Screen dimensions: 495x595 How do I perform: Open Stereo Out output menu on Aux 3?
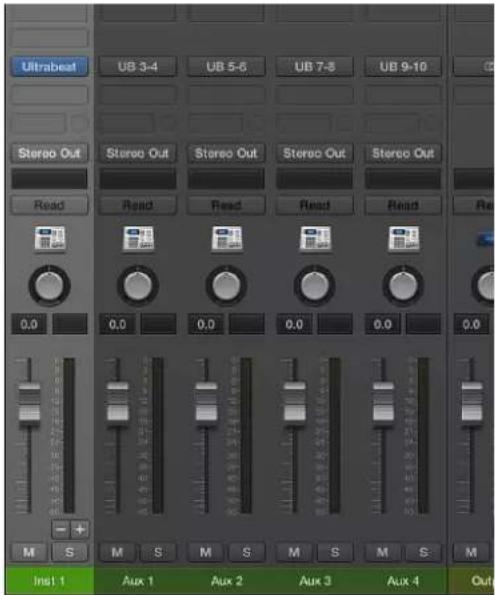pos(315,153)
